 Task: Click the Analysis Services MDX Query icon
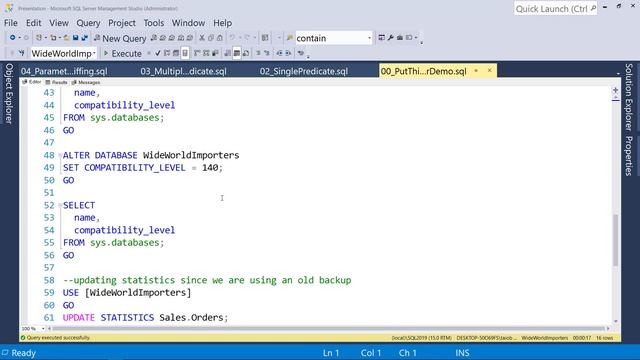pos(162,38)
